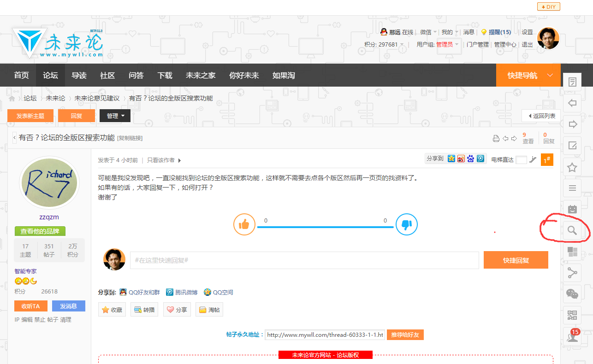The image size is (593, 364).
Task: Click the home icon in breadcrumb
Action: (x=12, y=98)
